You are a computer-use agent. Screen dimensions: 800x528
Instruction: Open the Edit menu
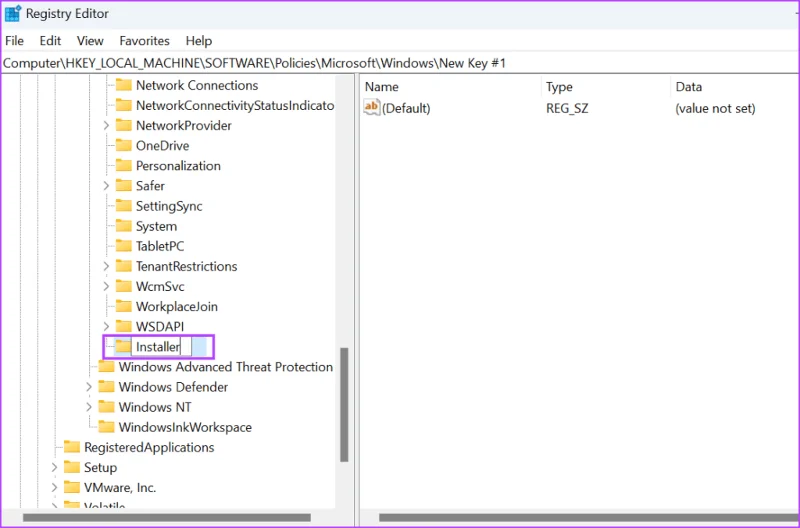tap(50, 41)
